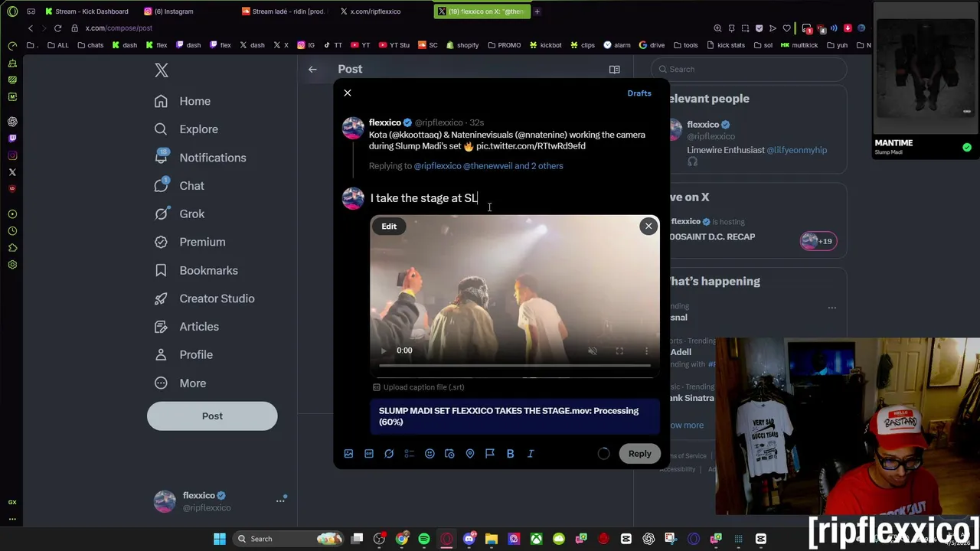Open more options in What's happening
Viewport: 980px width, 551px height.
pos(832,308)
